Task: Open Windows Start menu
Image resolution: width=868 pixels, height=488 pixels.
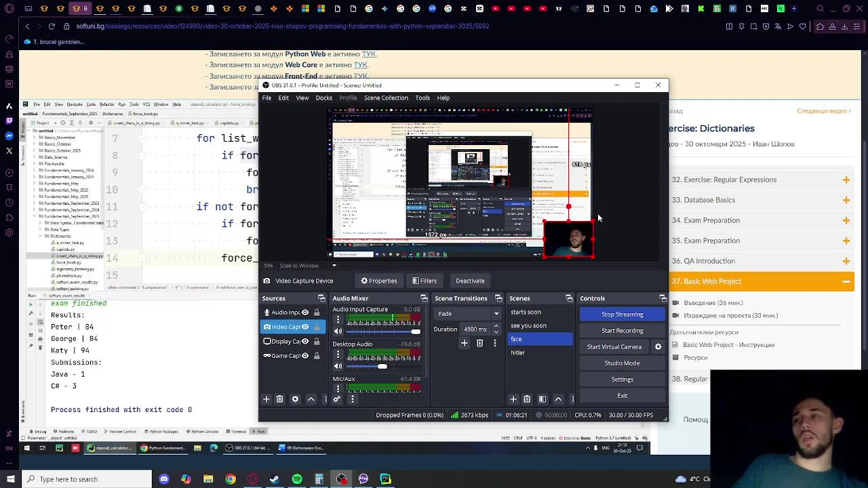Action: [x=10, y=479]
